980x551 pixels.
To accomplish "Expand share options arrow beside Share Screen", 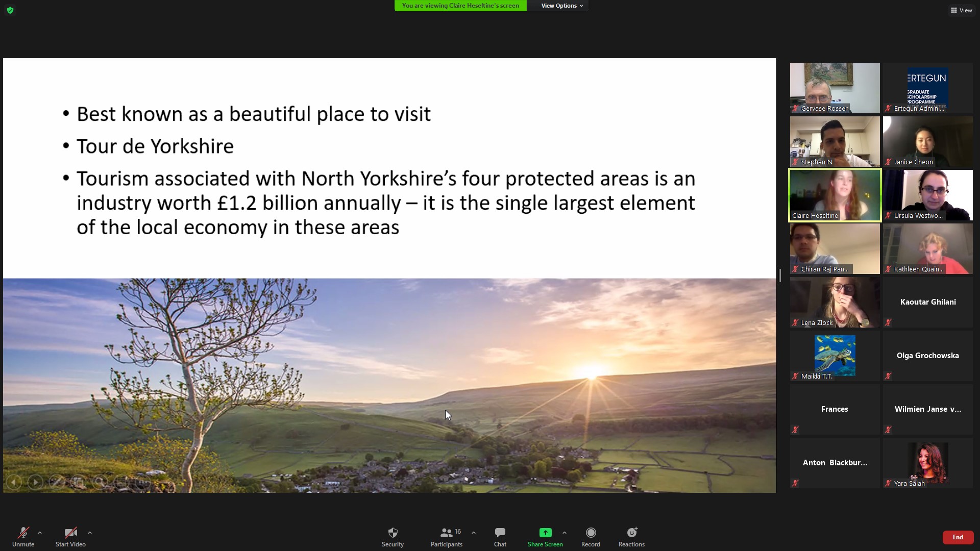I will [565, 533].
